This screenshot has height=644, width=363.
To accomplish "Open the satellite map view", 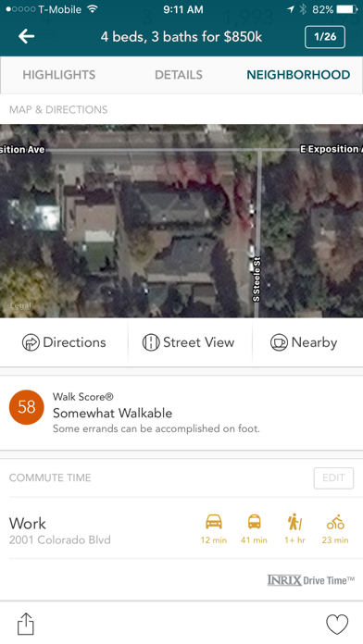I will click(181, 220).
